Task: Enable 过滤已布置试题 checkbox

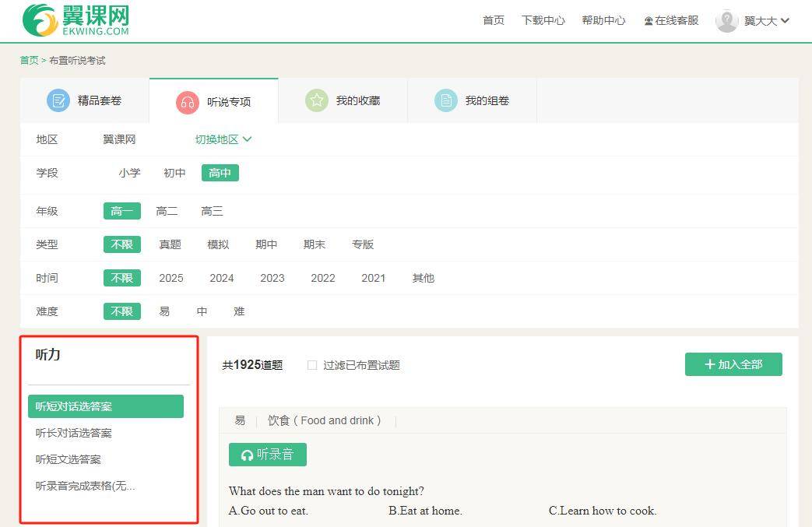Action: pyautogui.click(x=312, y=365)
